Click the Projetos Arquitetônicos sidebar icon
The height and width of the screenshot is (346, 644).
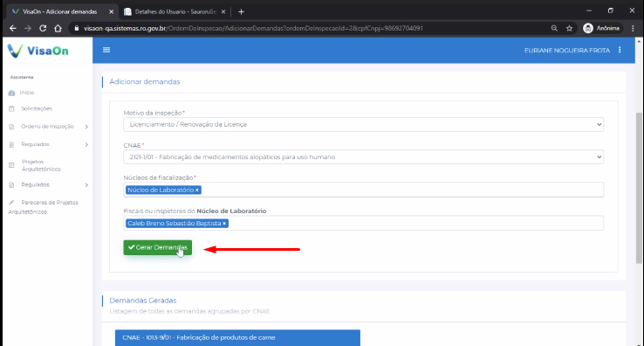coord(11,165)
